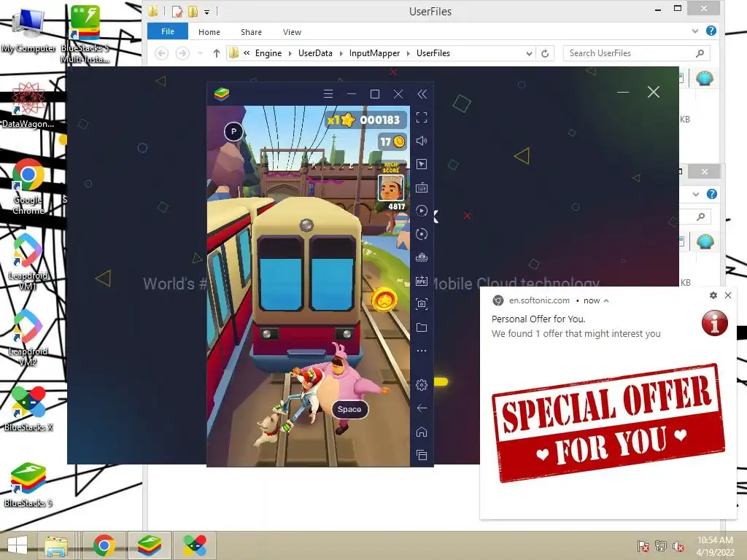Click Engine in the address breadcrumb
Screen dimensions: 747x560
pyautogui.click(x=268, y=53)
